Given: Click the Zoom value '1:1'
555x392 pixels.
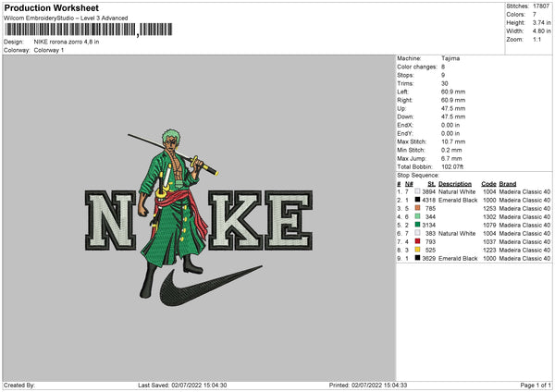Looking at the screenshot, I should point(536,39).
